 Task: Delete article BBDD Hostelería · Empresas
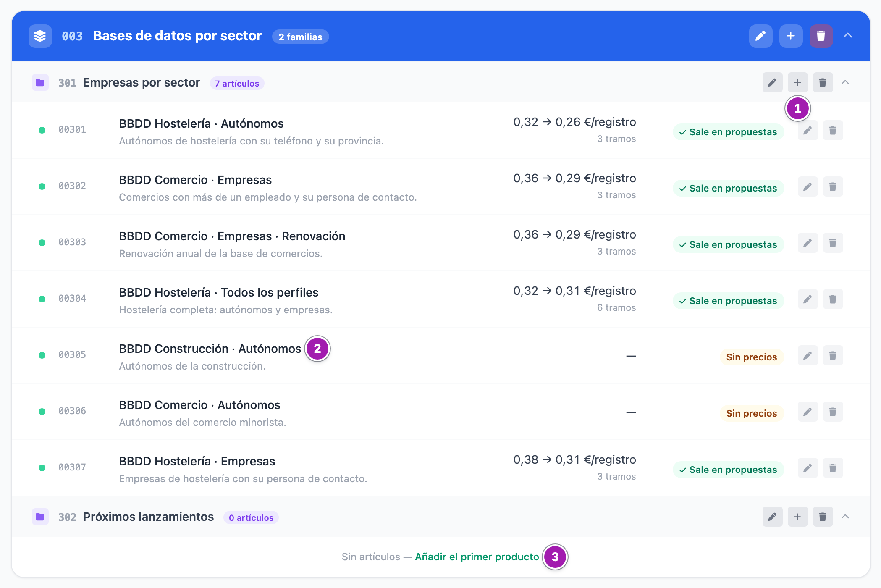tap(833, 468)
